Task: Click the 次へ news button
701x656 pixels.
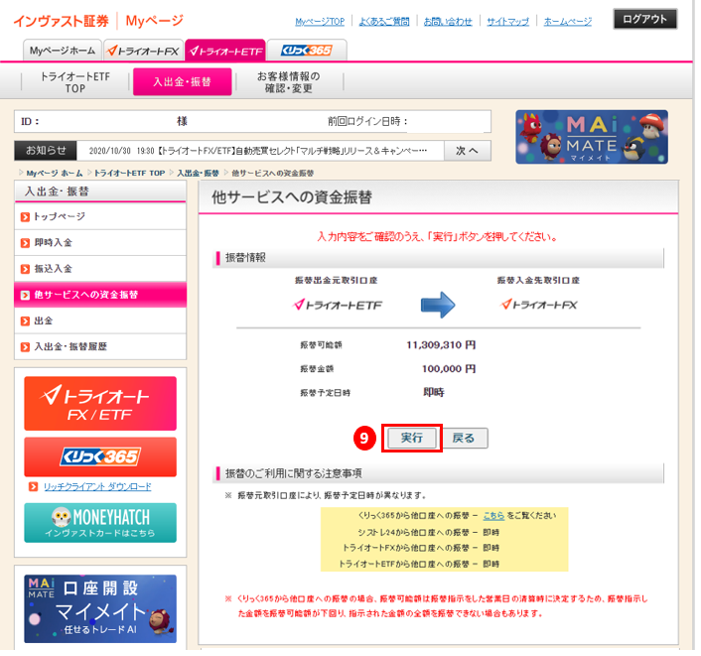Action: click(x=467, y=151)
